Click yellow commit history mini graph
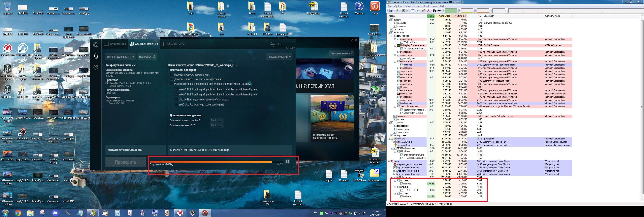This screenshot has width=644, height=217. pyautogui.click(x=467, y=11)
